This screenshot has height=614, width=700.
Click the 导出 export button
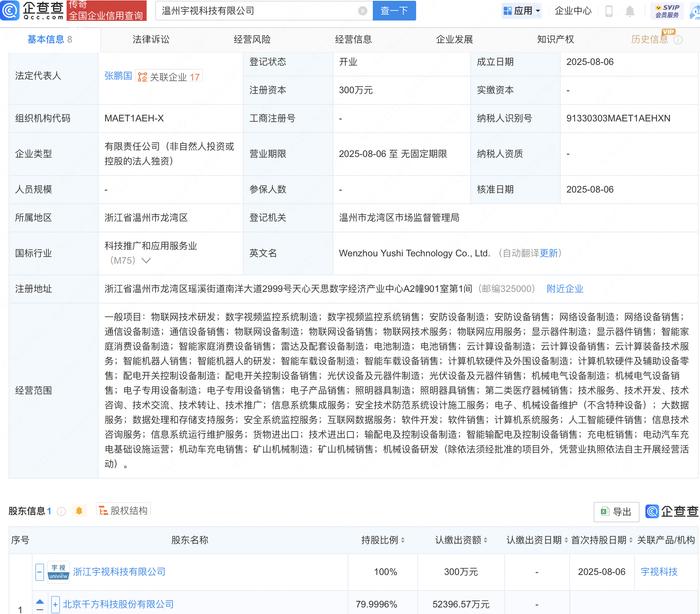617,511
